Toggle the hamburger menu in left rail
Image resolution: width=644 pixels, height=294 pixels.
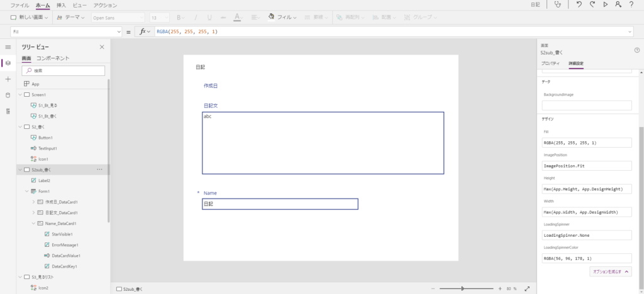[8, 47]
